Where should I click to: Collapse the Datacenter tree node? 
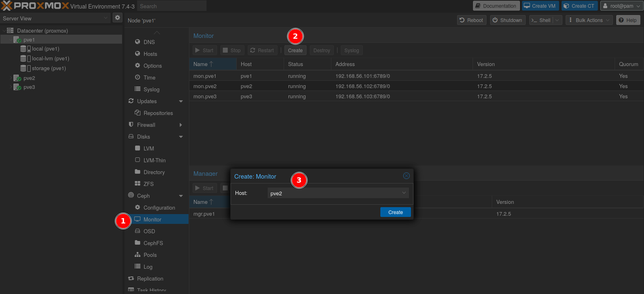pyautogui.click(x=4, y=31)
